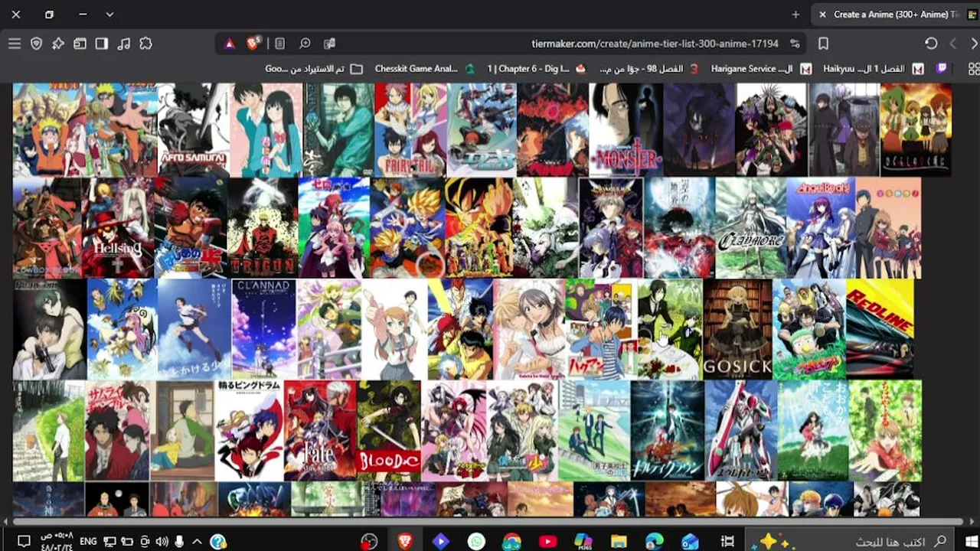The height and width of the screenshot is (551, 980).
Task: Pick the Trigun poster
Action: click(x=262, y=228)
